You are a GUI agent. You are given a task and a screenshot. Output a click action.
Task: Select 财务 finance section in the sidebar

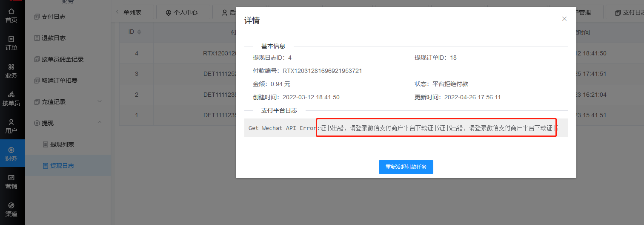coord(11,154)
